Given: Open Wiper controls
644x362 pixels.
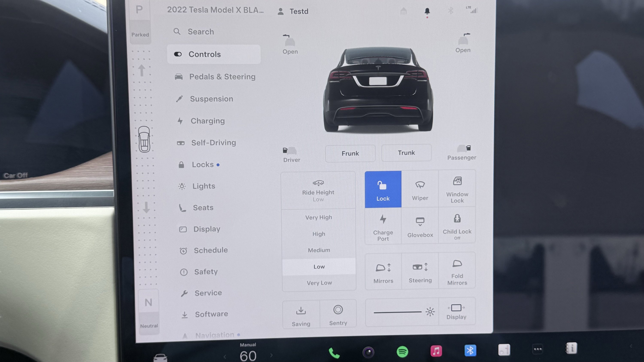Looking at the screenshot, I should (420, 189).
